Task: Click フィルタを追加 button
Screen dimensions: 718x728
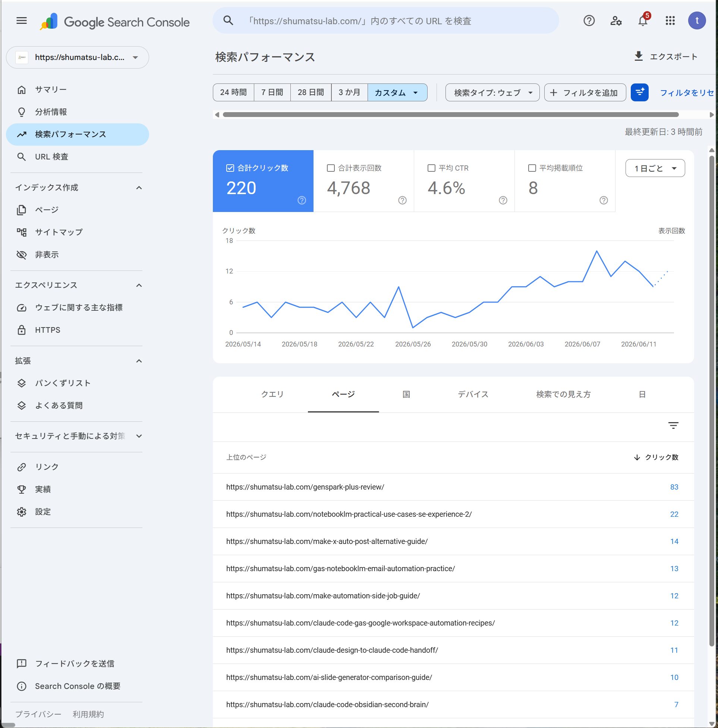Action: pos(585,92)
